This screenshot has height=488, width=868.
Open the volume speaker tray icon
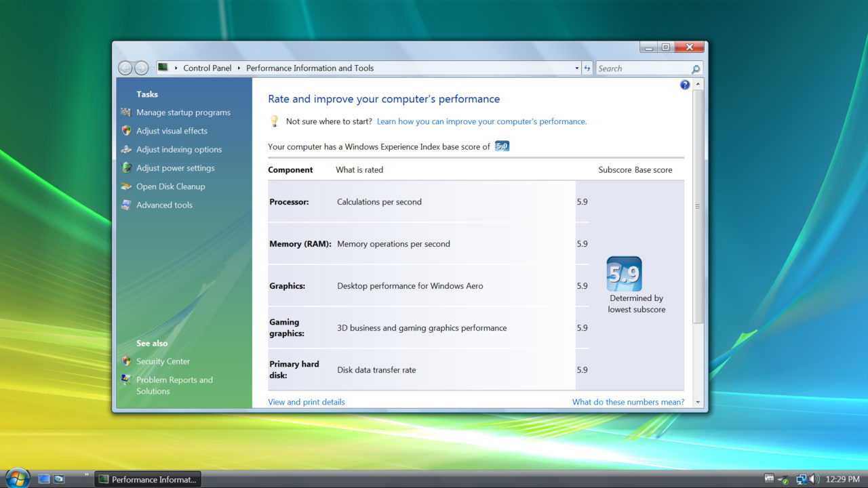click(814, 479)
